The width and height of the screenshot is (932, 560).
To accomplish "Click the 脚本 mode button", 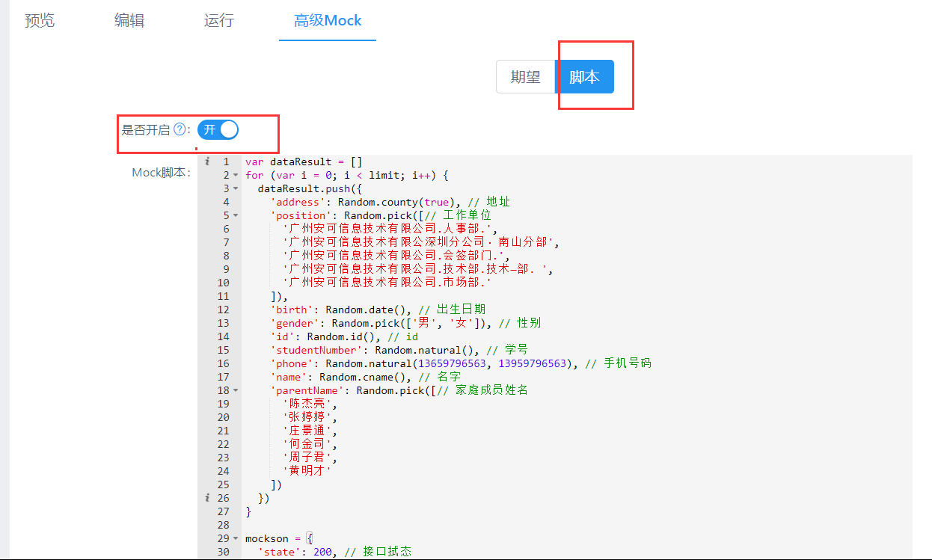I will pyautogui.click(x=584, y=77).
